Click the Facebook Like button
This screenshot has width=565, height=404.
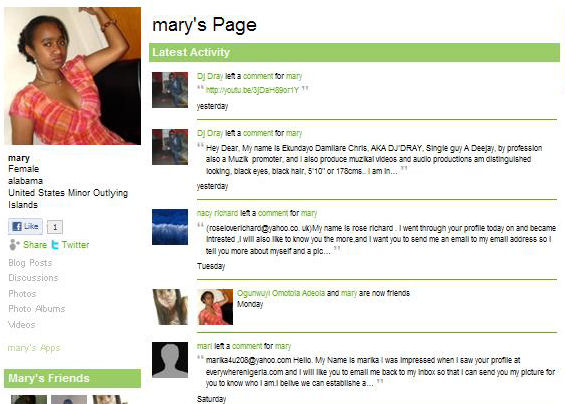tap(25, 226)
